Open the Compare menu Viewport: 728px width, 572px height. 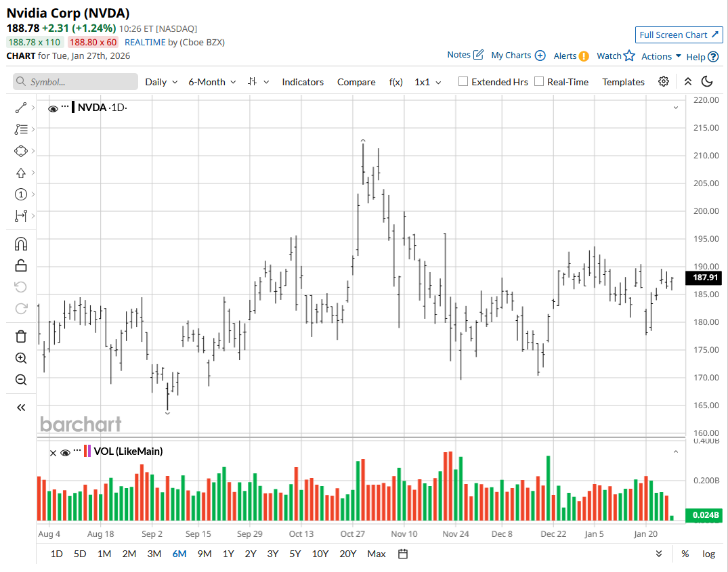click(356, 82)
